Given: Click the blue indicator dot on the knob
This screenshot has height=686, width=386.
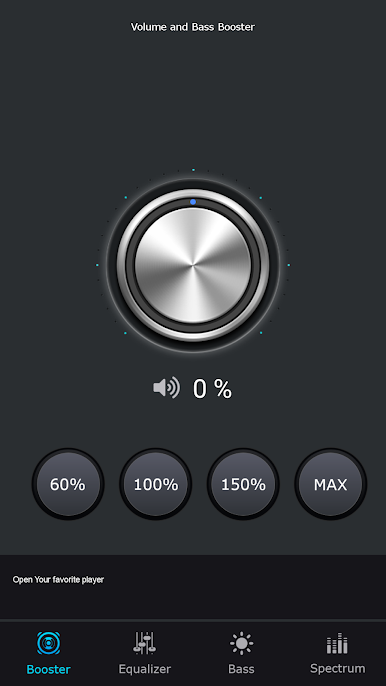Looking at the screenshot, I should tap(193, 202).
